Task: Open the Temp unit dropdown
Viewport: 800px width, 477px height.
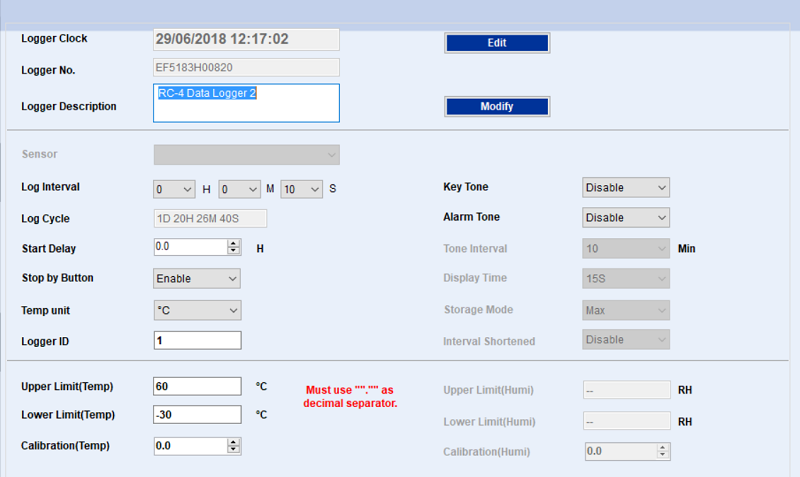Action: [x=197, y=310]
